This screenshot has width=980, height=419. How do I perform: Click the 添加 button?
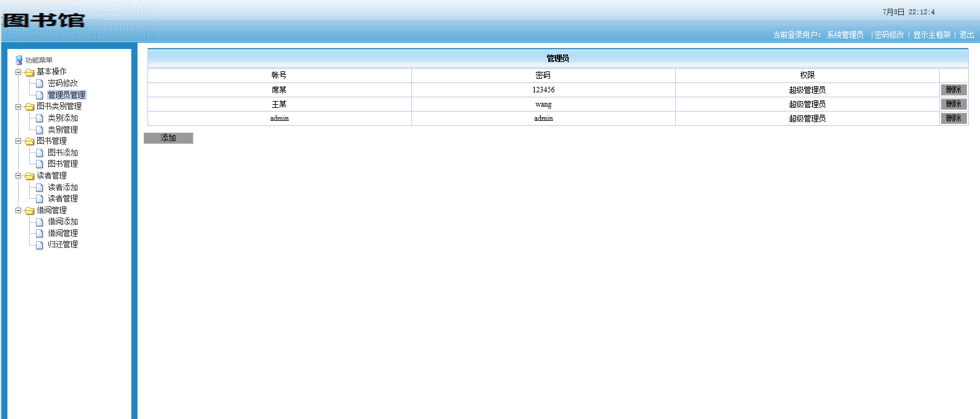coord(168,138)
